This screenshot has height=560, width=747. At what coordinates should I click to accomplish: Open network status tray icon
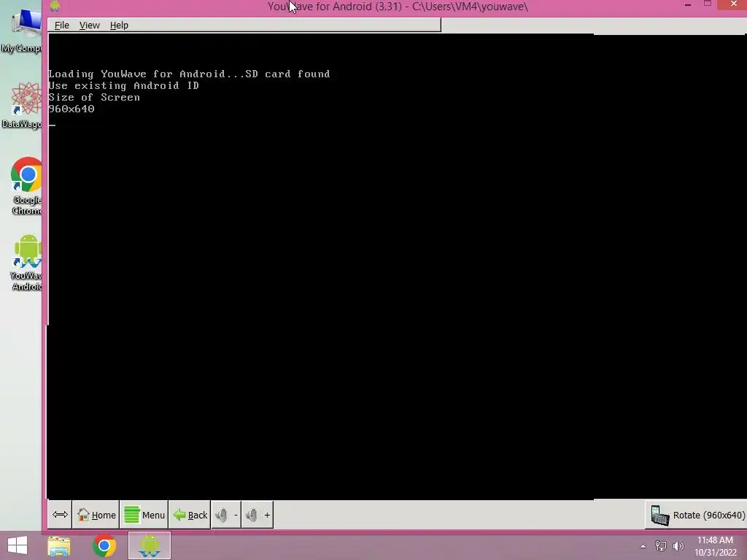pos(661,546)
